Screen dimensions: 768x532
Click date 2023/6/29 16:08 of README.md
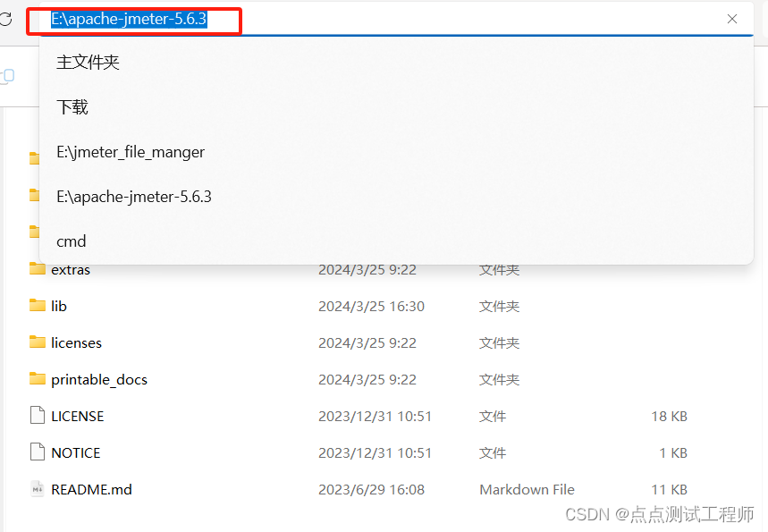[371, 490]
